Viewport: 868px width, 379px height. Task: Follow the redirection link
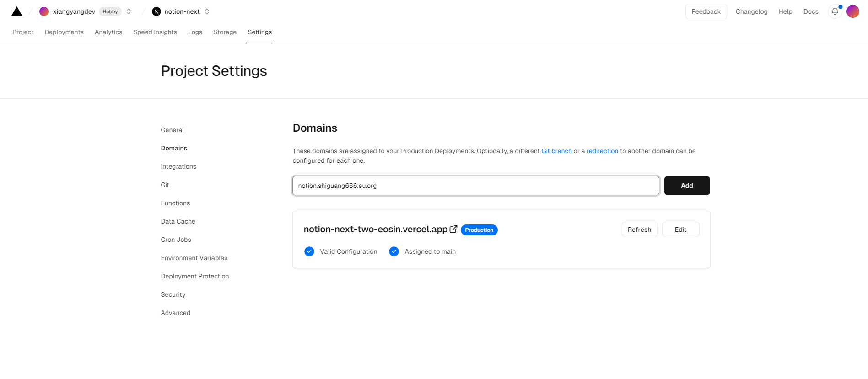[x=602, y=151]
